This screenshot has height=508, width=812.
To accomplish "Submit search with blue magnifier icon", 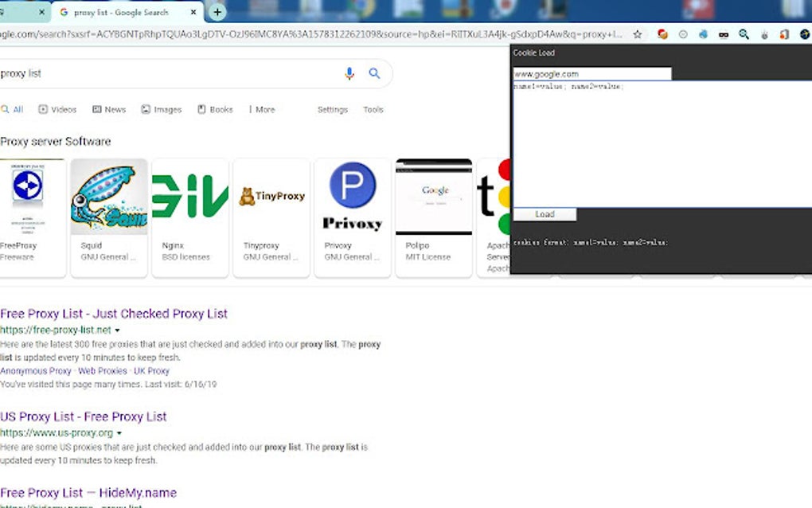I will click(374, 73).
